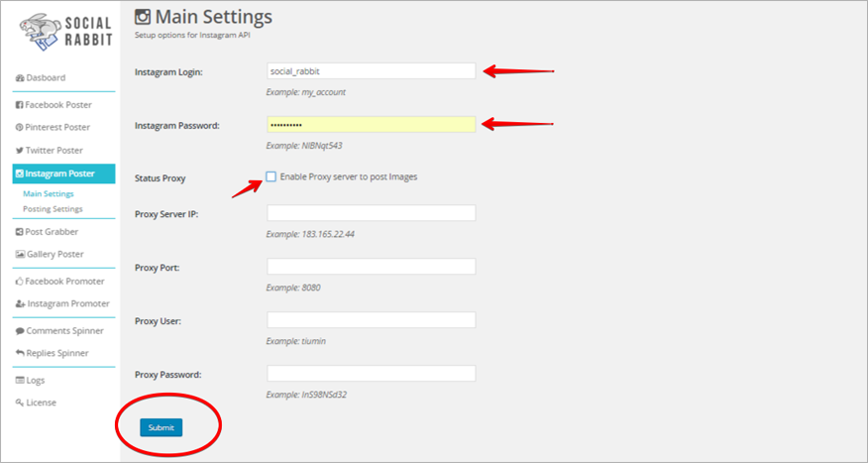
Task: Click the Facebook Poster icon
Action: click(20, 105)
